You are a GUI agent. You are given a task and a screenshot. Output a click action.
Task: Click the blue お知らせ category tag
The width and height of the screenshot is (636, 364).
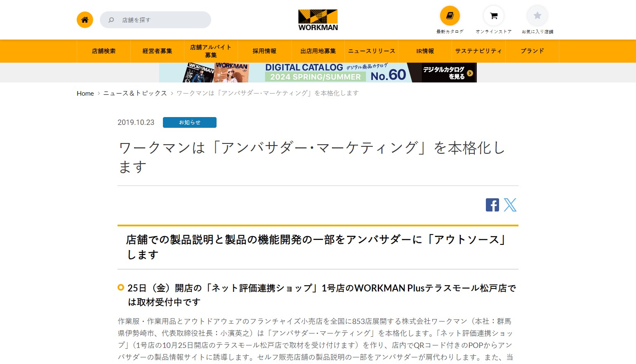190,122
